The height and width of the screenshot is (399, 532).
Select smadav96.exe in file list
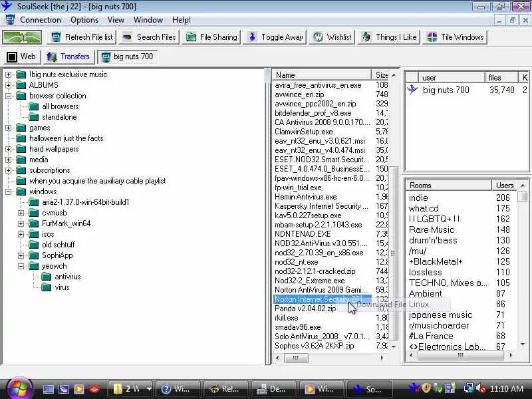point(297,327)
